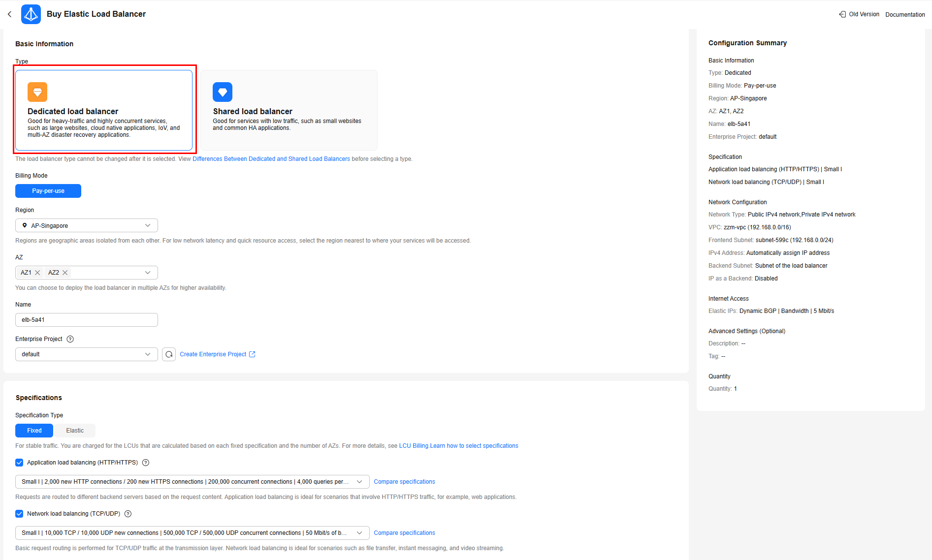Click 'Network load balancing (TCP/UDP) | Small I' summary
Viewport: 932px width, 560px height.
(766, 182)
